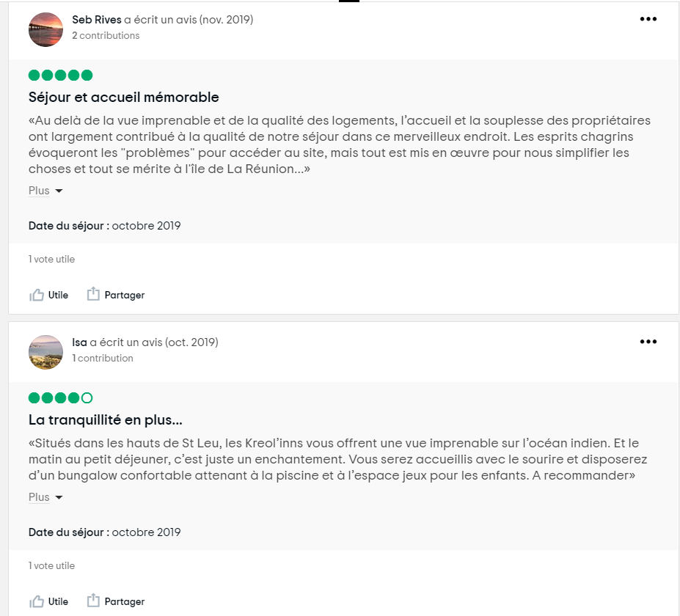
Task: Click share icon on Seb Rives' review
Action: 93,294
